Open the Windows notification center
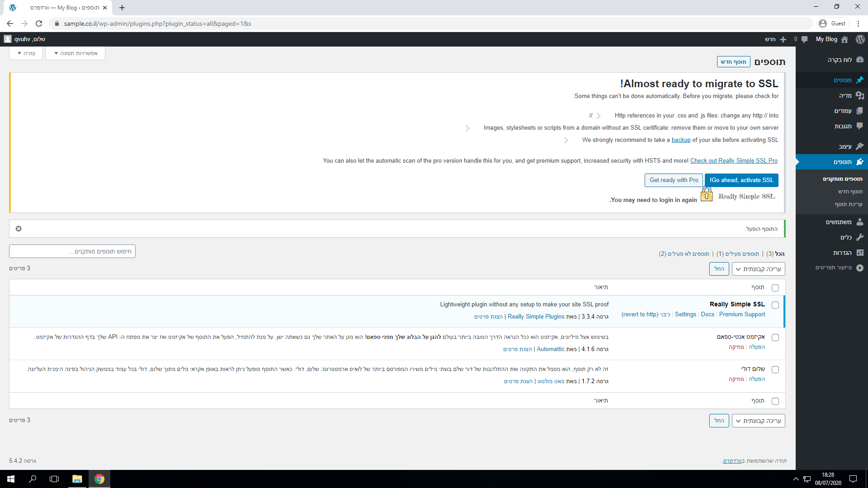Screen dimensions: 868x488 (x=853, y=479)
